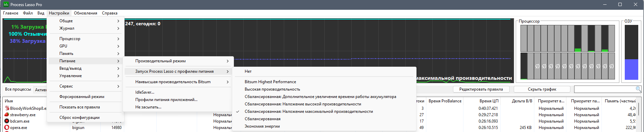Open Профили питания приложений
644x132 pixels.
[178, 100]
